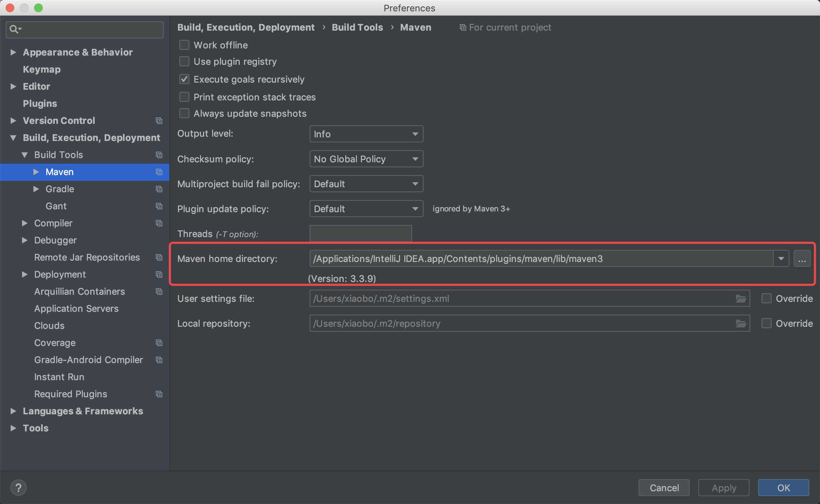Click the Local repository path field
The height and width of the screenshot is (504, 820).
click(530, 324)
